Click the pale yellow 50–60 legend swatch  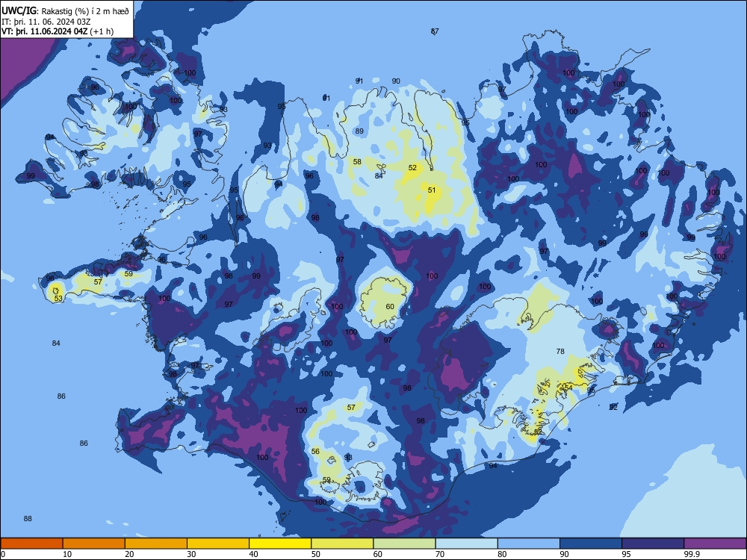pyautogui.click(x=342, y=544)
